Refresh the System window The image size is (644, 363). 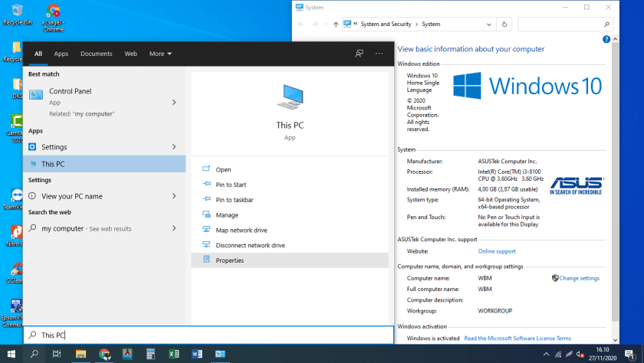pyautogui.click(x=504, y=25)
